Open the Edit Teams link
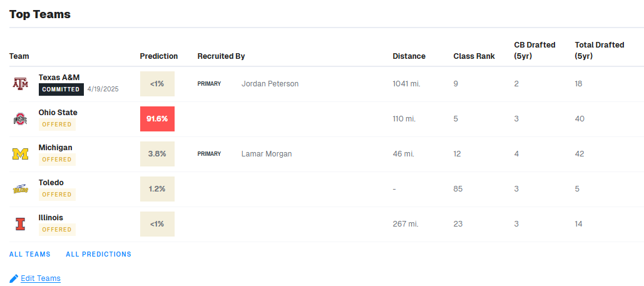 41,278
